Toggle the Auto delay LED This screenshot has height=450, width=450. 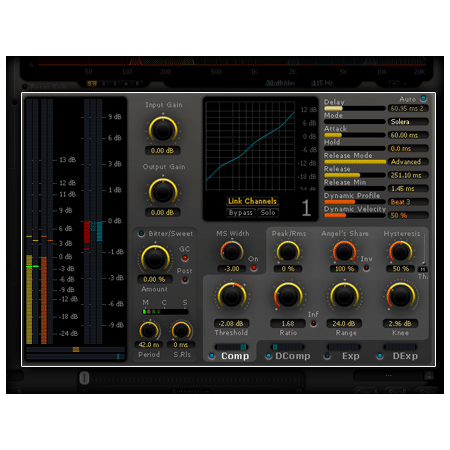click(423, 98)
